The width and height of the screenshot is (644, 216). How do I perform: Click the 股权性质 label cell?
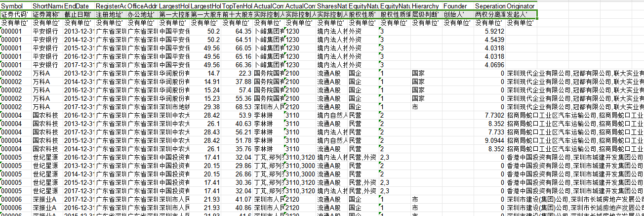[363, 14]
